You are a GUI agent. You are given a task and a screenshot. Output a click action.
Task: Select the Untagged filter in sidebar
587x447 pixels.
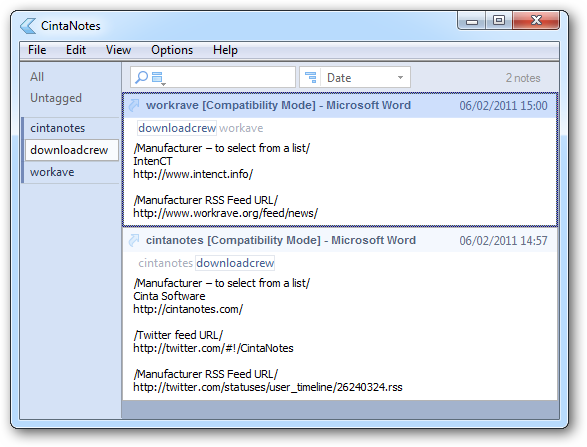(x=56, y=98)
